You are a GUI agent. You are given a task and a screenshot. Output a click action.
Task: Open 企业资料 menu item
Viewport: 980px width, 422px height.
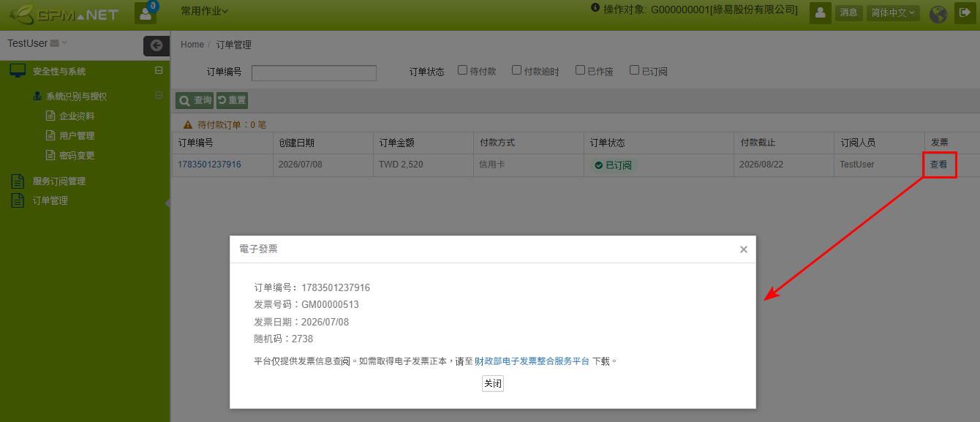tap(77, 116)
